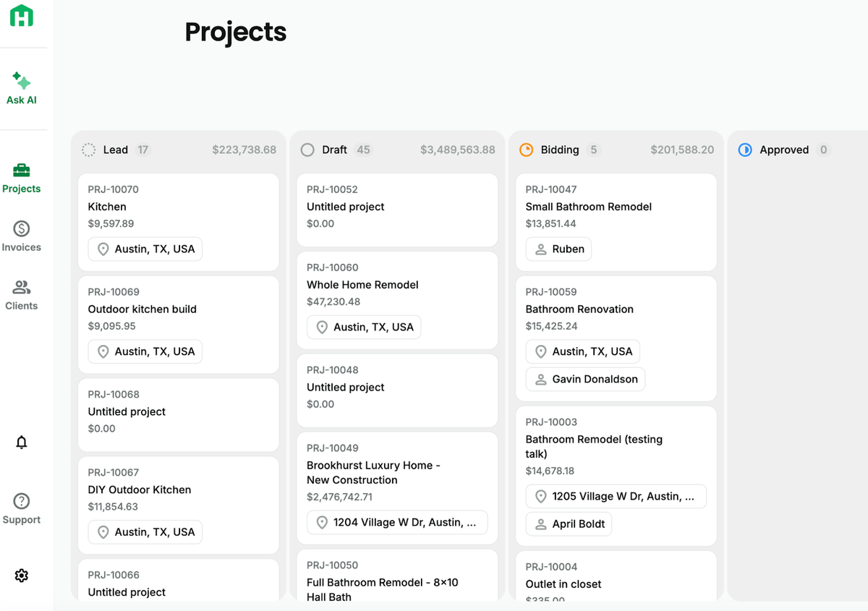Click the April Boldt client chip

569,524
